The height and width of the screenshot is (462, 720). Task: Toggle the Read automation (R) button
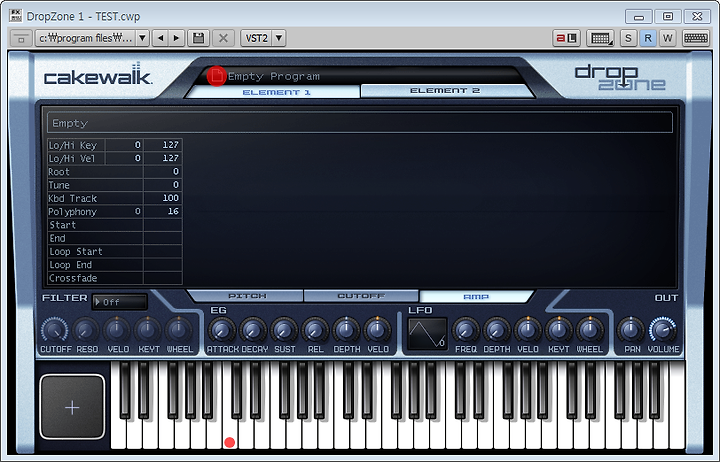point(647,38)
